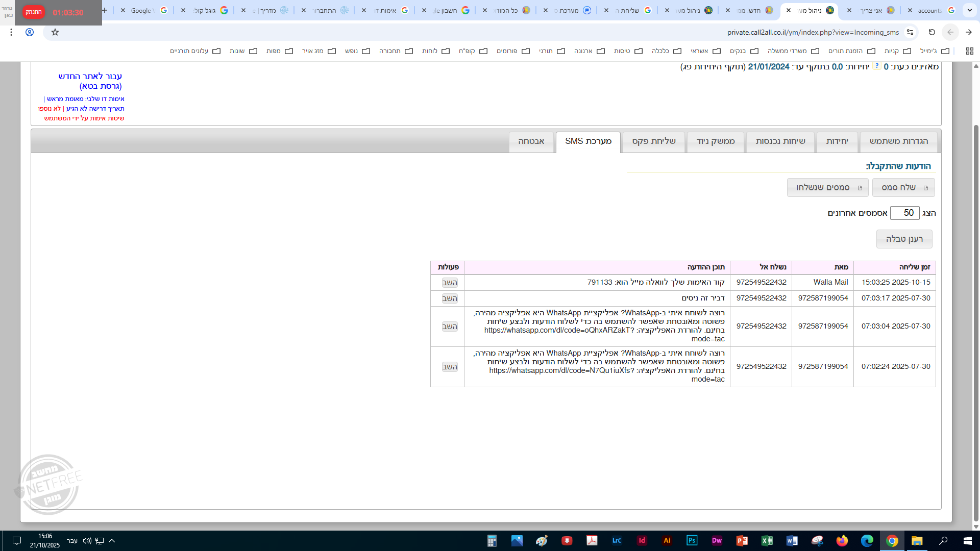Switch to שיחות נכנסות tab
Image resolution: width=980 pixels, height=551 pixels.
780,141
